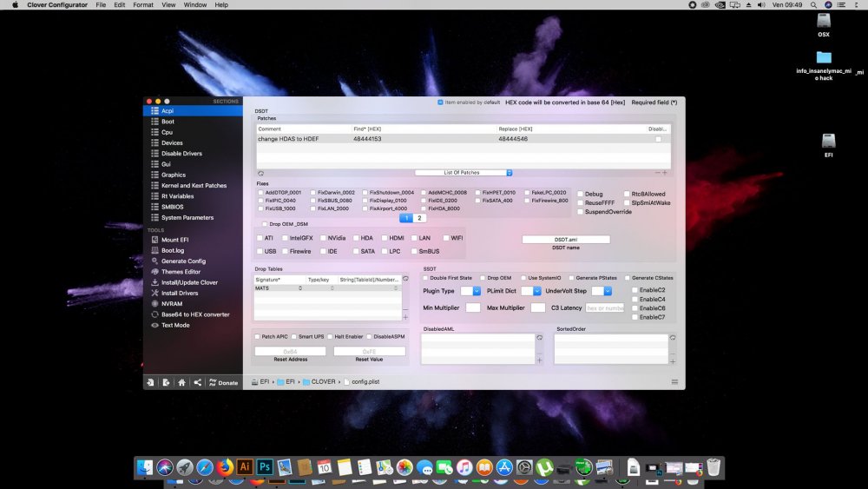This screenshot has width=868, height=489.
Task: Switch to Fixes page 1
Action: [406, 218]
